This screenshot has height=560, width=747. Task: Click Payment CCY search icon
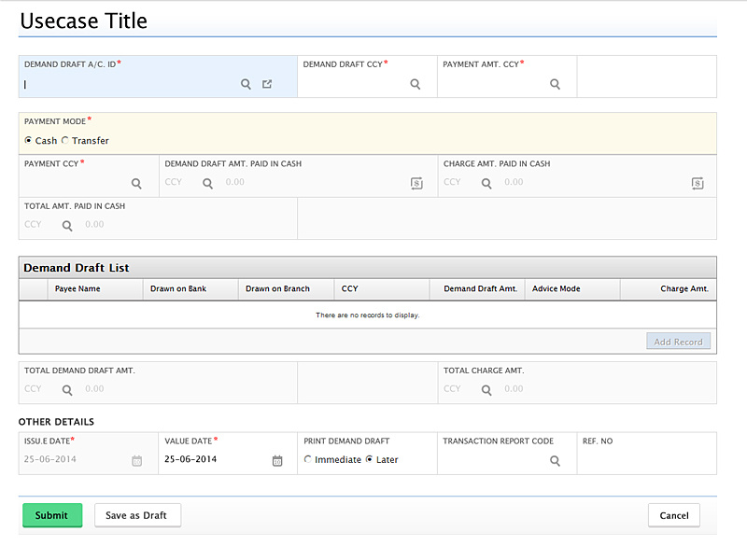[x=136, y=184]
